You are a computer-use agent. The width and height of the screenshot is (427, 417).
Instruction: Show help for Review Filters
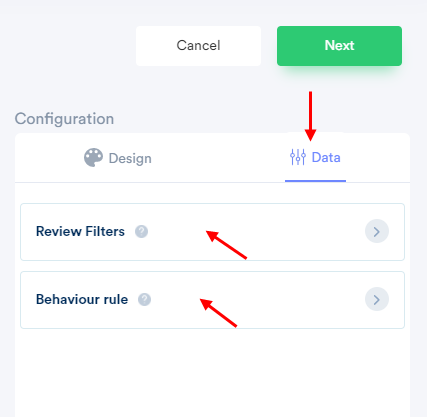point(141,231)
